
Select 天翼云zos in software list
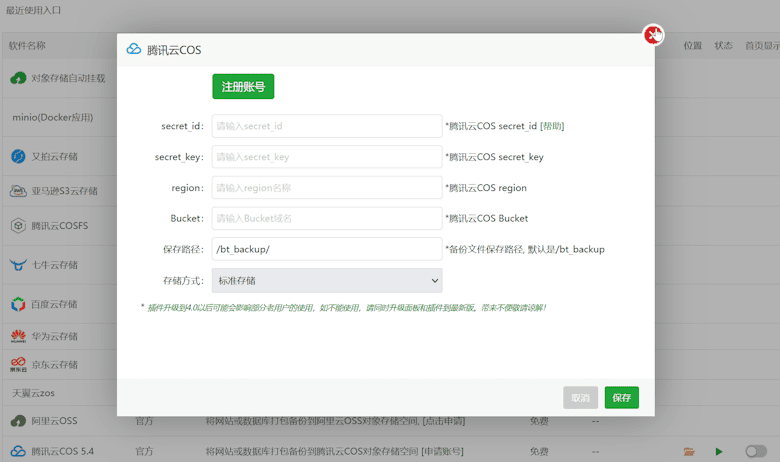[x=33, y=393]
